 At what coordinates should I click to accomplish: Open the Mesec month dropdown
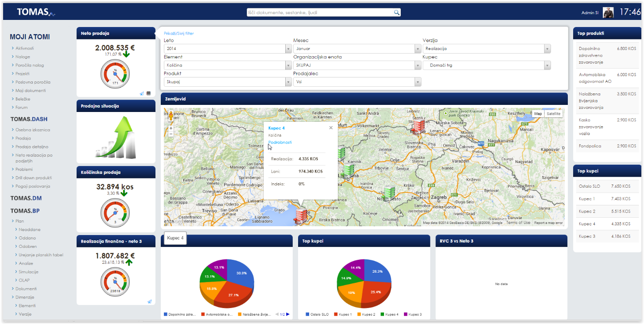pos(418,49)
